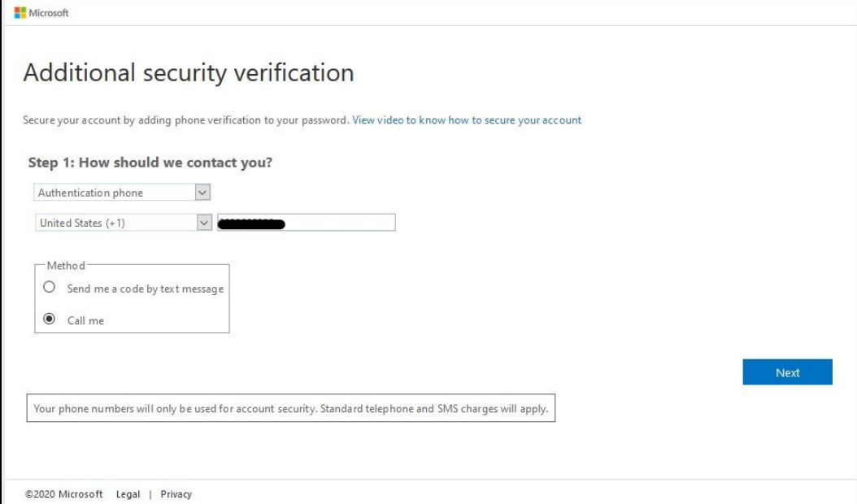The width and height of the screenshot is (857, 504).
Task: Click the Microsoft wordmark beside the logo
Action: pyautogui.click(x=49, y=12)
